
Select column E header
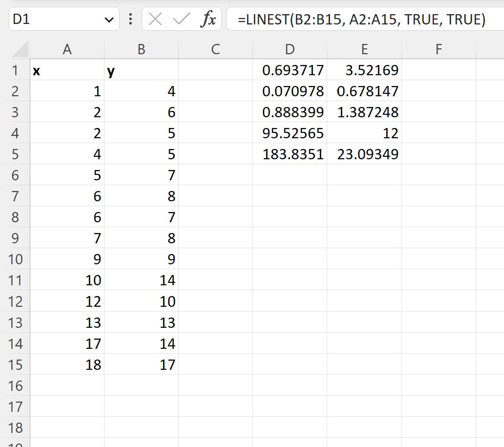(364, 49)
